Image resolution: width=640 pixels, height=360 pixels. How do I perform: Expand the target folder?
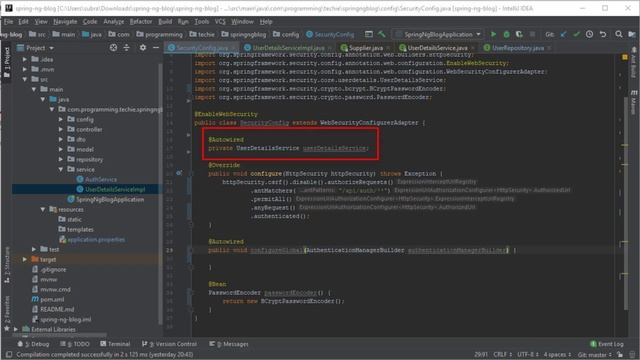coord(24,259)
